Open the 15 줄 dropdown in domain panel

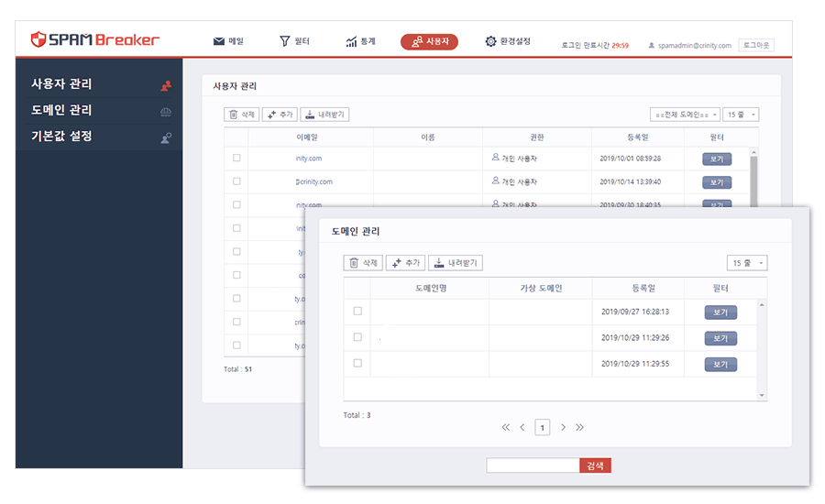coord(747,262)
